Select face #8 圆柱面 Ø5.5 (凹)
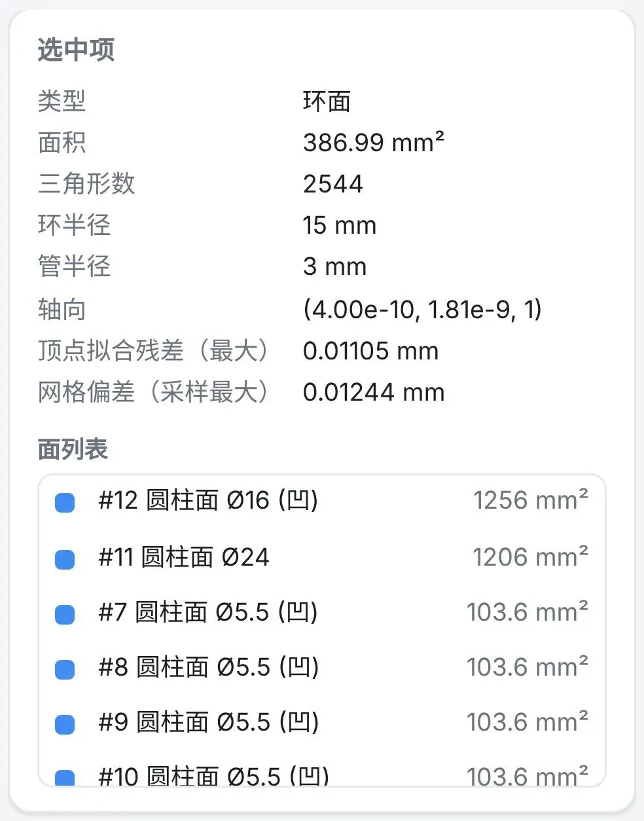The height and width of the screenshot is (821, 644). click(x=322, y=668)
